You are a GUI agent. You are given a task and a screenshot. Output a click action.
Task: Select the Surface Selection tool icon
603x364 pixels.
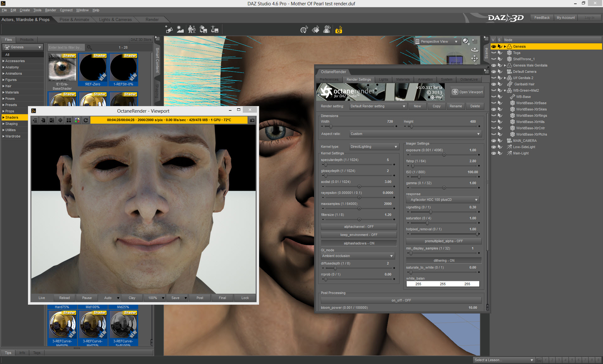pos(316,30)
